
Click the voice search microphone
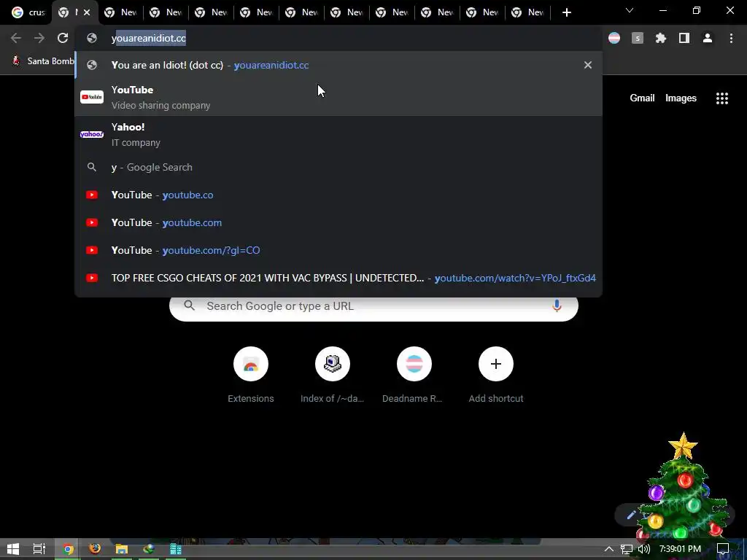pos(557,306)
